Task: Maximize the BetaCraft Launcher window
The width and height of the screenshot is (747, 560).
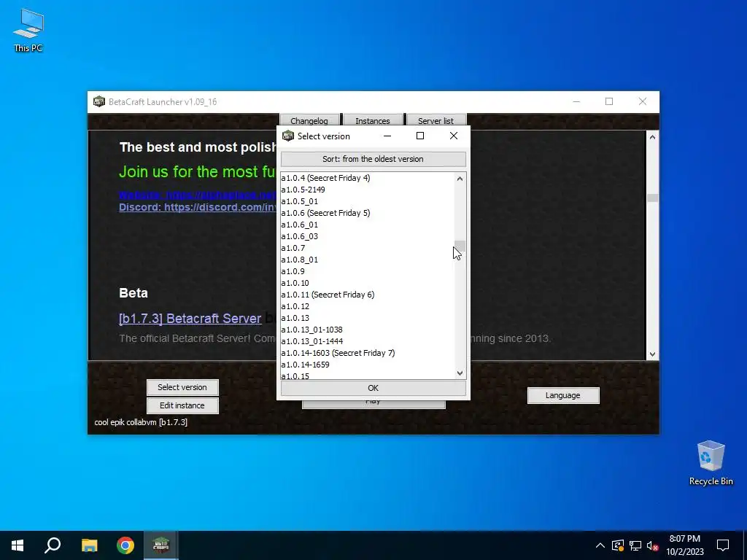Action: 609,101
